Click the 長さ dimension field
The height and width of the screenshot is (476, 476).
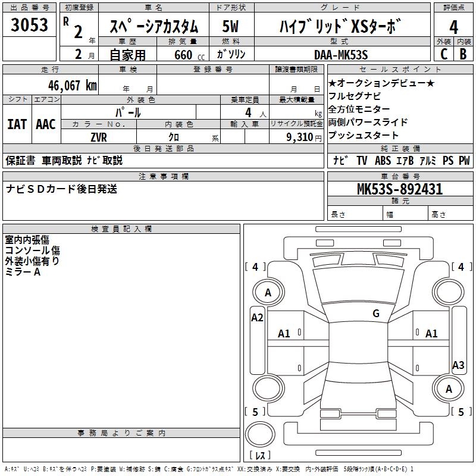[355, 214]
